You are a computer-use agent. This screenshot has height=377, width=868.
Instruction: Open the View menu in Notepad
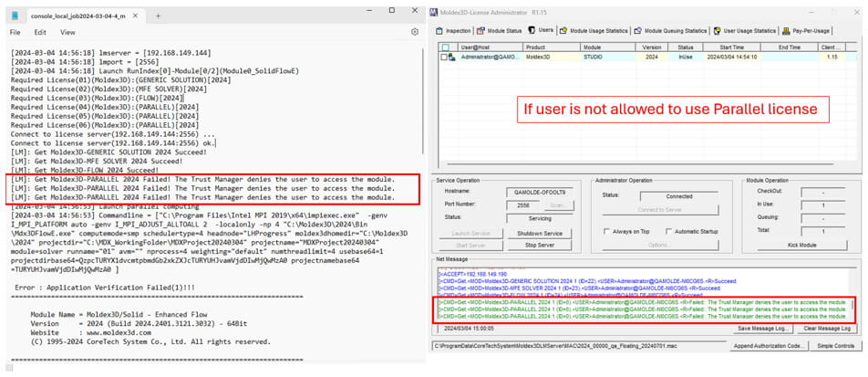(x=67, y=32)
